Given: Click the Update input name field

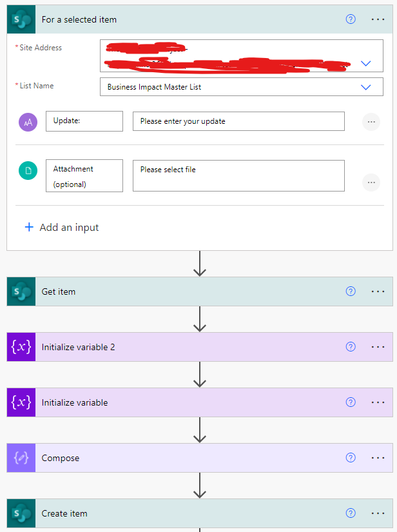Looking at the screenshot, I should (84, 121).
